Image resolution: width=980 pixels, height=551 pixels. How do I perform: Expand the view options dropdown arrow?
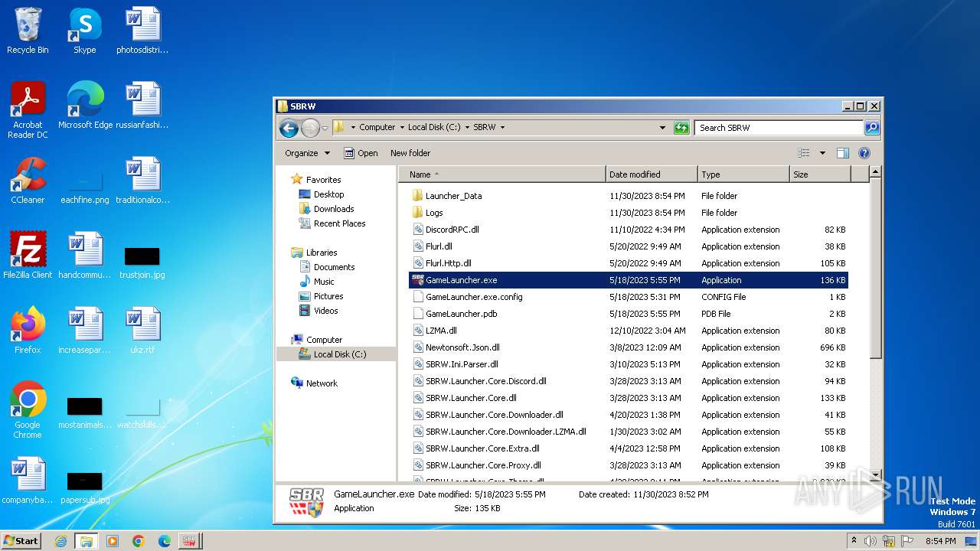822,153
